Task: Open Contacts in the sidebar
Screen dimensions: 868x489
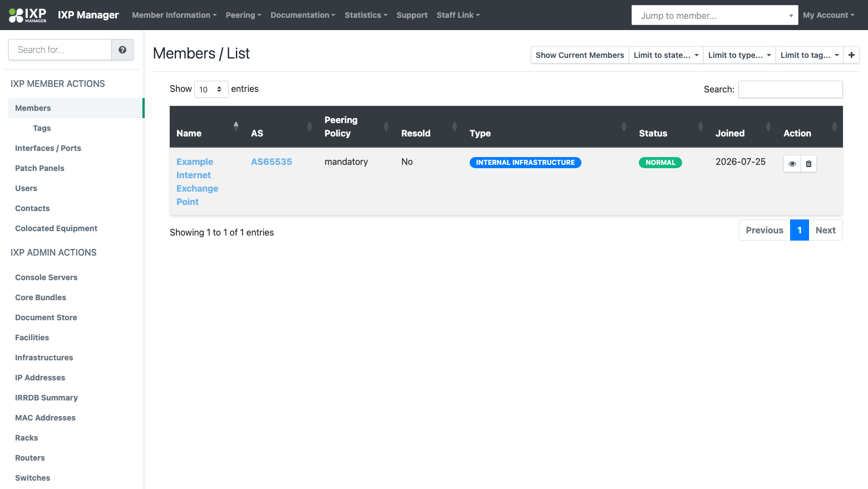Action: click(x=32, y=208)
